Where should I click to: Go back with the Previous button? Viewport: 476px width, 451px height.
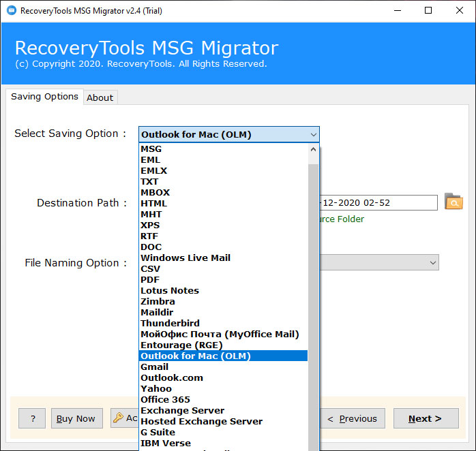coord(352,418)
